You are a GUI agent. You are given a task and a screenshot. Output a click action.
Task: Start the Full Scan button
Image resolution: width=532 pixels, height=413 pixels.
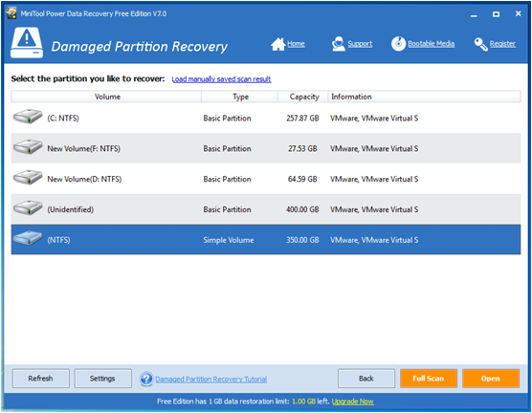point(429,379)
